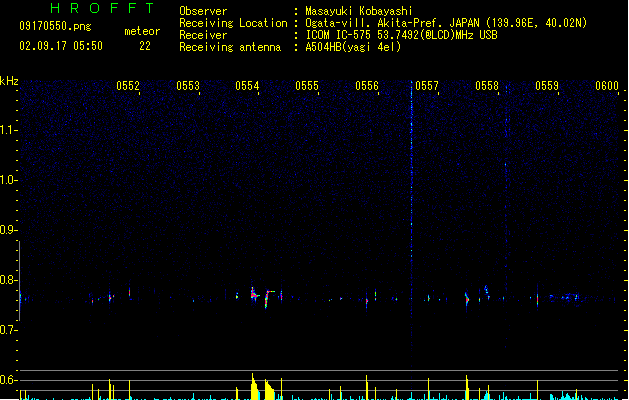
Task: Click the 0552 time marker
Action: [x=128, y=86]
